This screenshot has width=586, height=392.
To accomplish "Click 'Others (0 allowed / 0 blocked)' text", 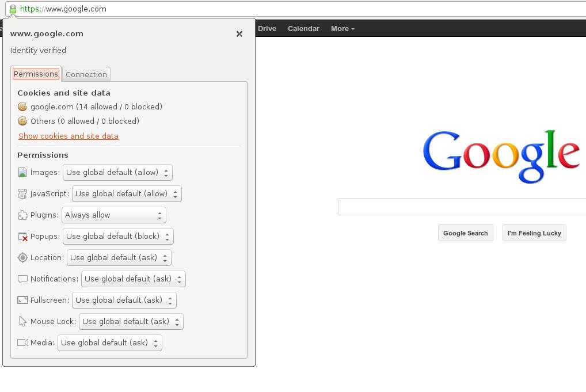I will tap(85, 121).
